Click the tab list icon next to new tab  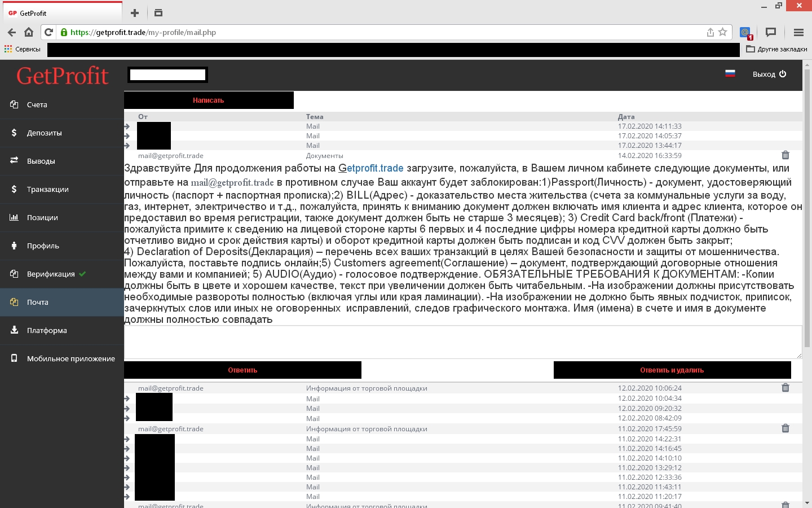pos(158,13)
